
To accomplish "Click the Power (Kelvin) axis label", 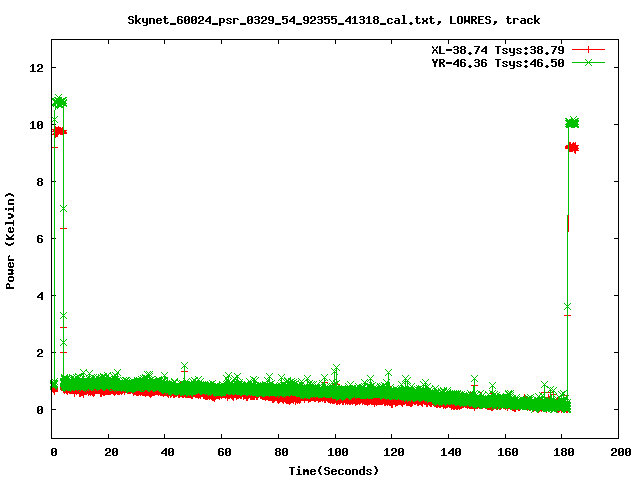I will [10, 241].
